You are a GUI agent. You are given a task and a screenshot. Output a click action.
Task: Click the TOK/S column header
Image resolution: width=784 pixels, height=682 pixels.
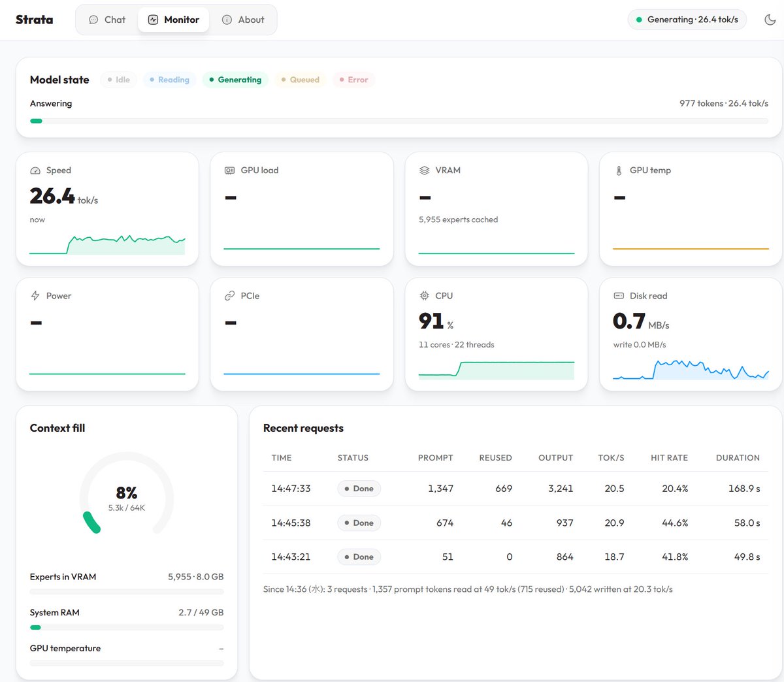(x=611, y=458)
